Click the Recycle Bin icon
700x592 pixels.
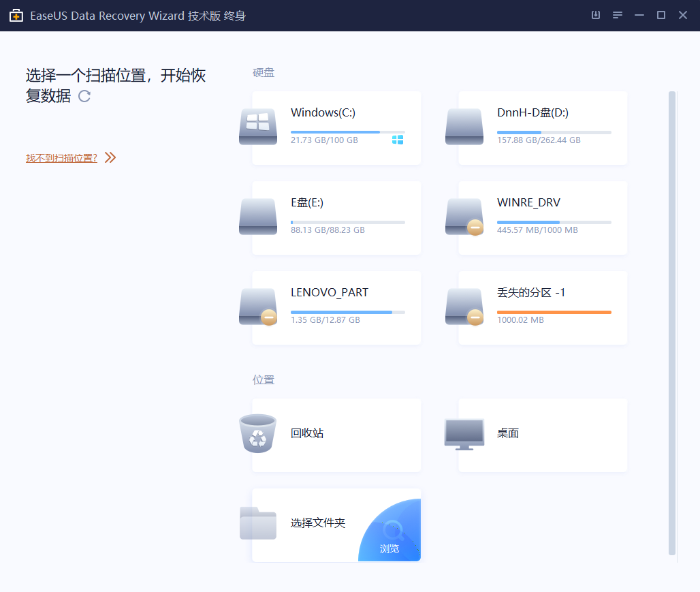(x=257, y=433)
